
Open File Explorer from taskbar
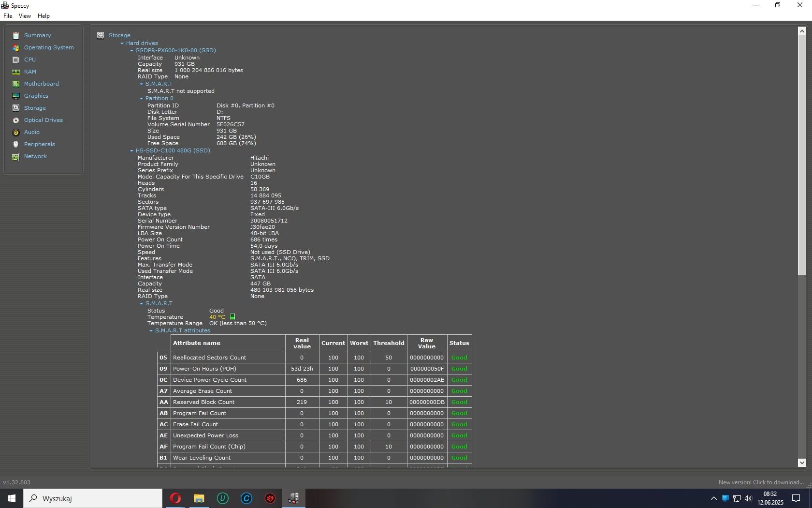[x=199, y=498]
